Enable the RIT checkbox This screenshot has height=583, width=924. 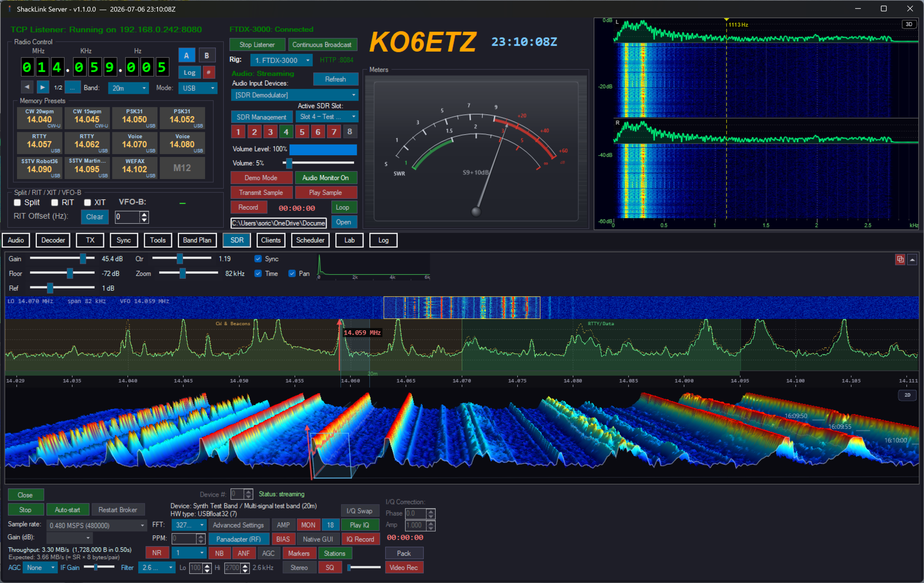click(55, 202)
